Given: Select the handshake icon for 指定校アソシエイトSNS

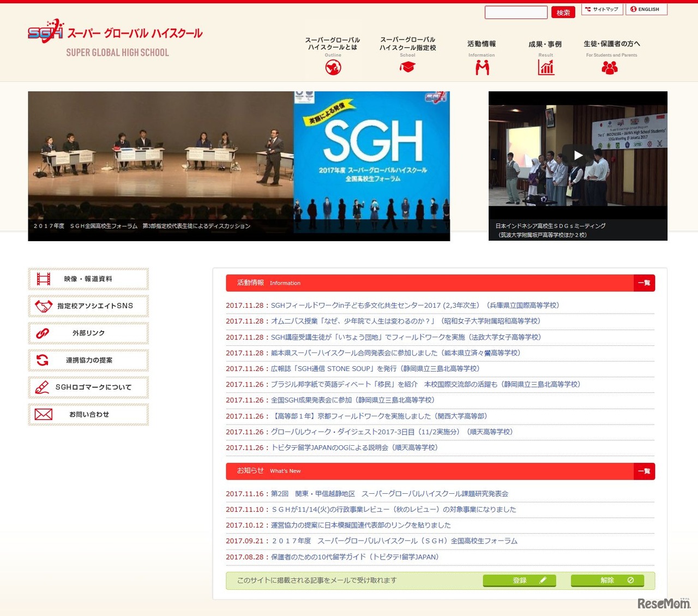Looking at the screenshot, I should (x=44, y=306).
